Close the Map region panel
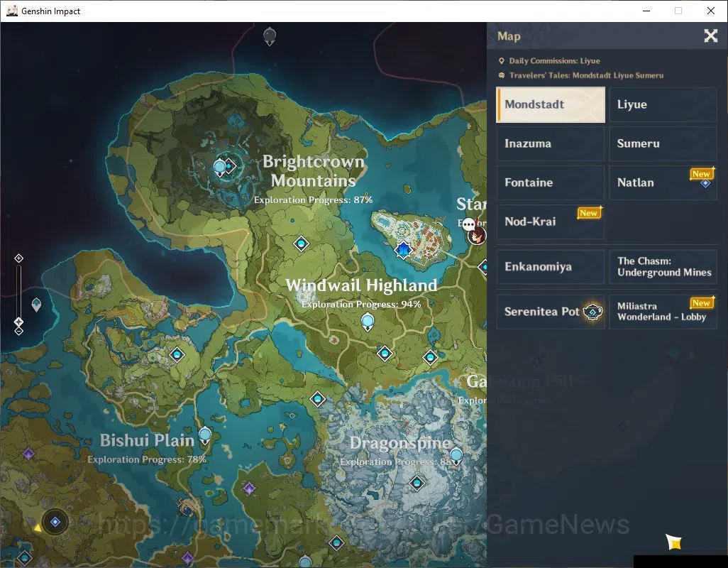 pos(710,35)
